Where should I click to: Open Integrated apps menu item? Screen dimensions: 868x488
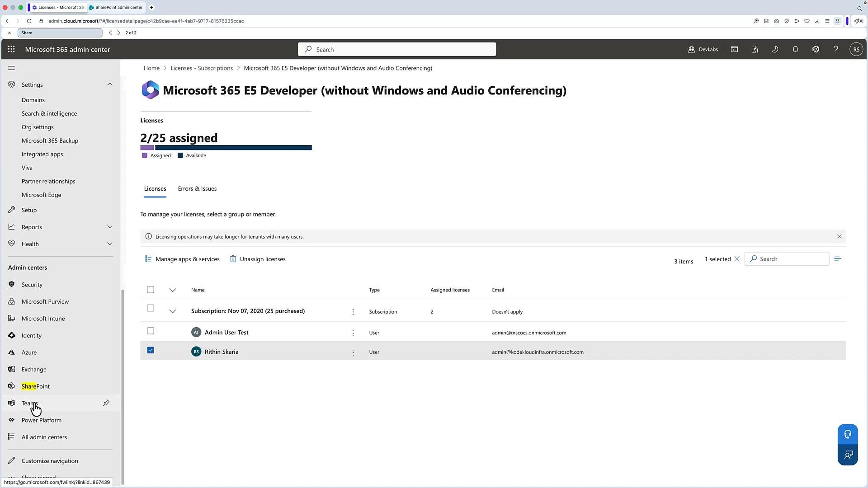pos(42,154)
